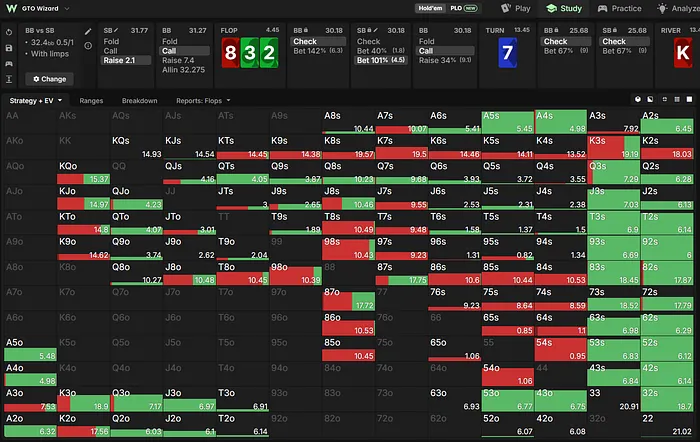Click the gamepad icon in left sidebar
The height and width of the screenshot is (442, 700).
(x=9, y=63)
